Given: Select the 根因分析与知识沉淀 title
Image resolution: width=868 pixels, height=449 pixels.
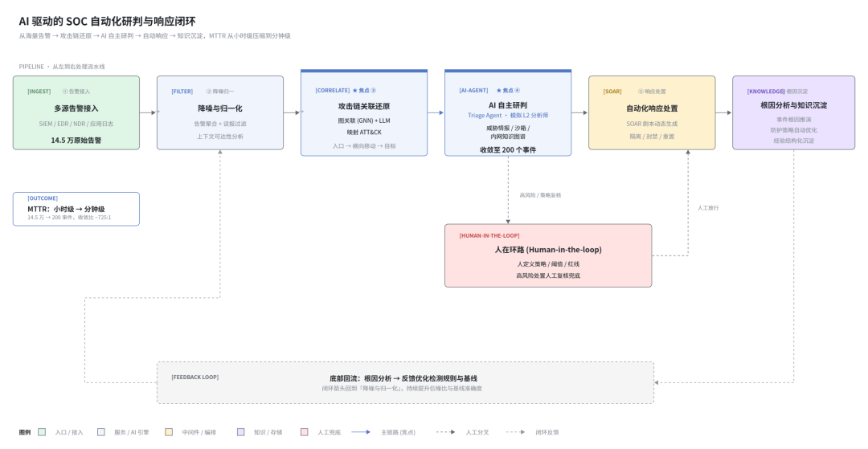Looking at the screenshot, I should coord(794,105).
